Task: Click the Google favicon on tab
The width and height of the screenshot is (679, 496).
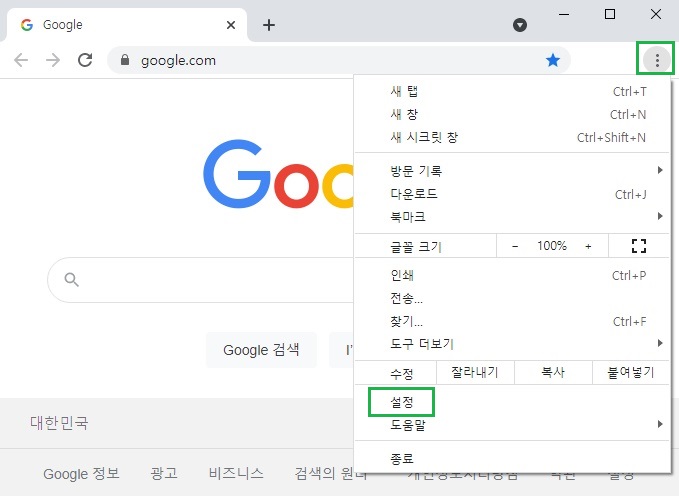Action: pyautogui.click(x=27, y=25)
